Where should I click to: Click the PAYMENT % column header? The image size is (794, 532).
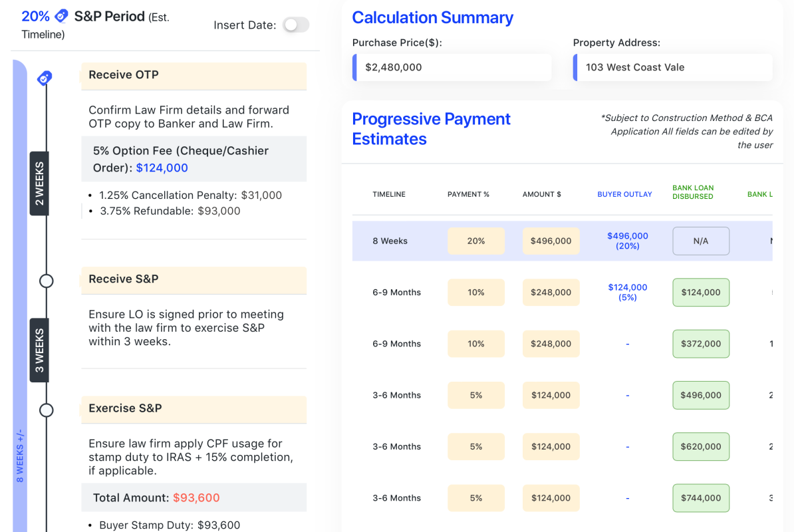[x=468, y=194]
